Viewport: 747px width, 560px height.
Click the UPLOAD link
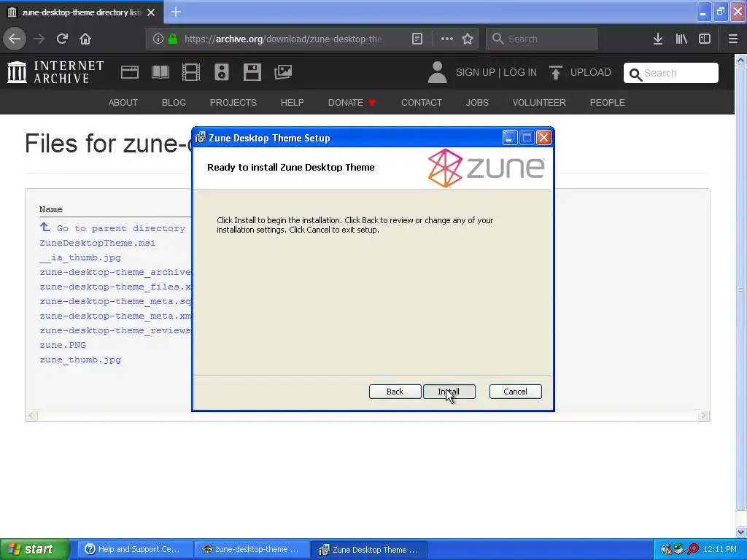580,72
